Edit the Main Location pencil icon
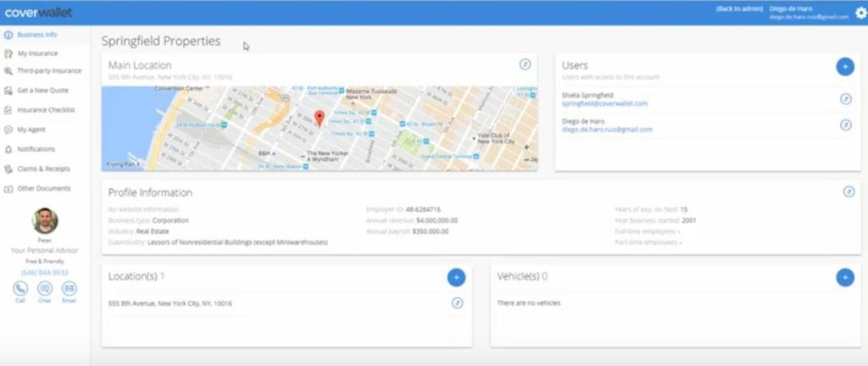The image size is (868, 366). [x=525, y=64]
